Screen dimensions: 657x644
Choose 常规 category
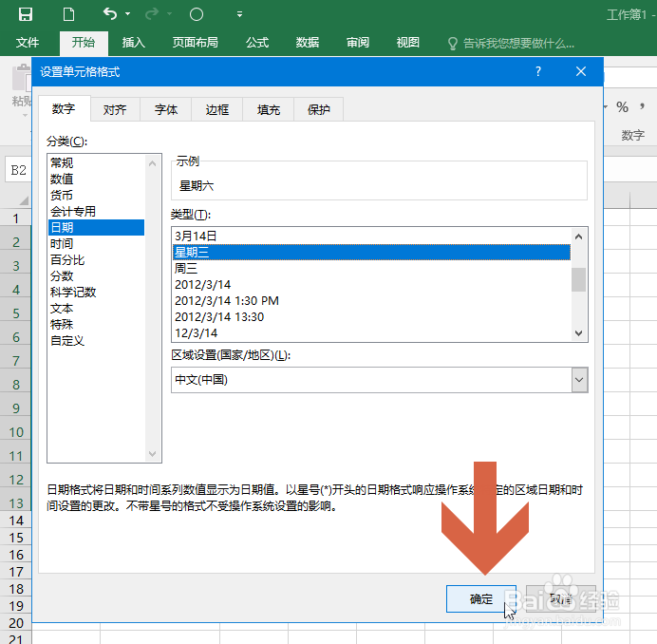click(97, 162)
